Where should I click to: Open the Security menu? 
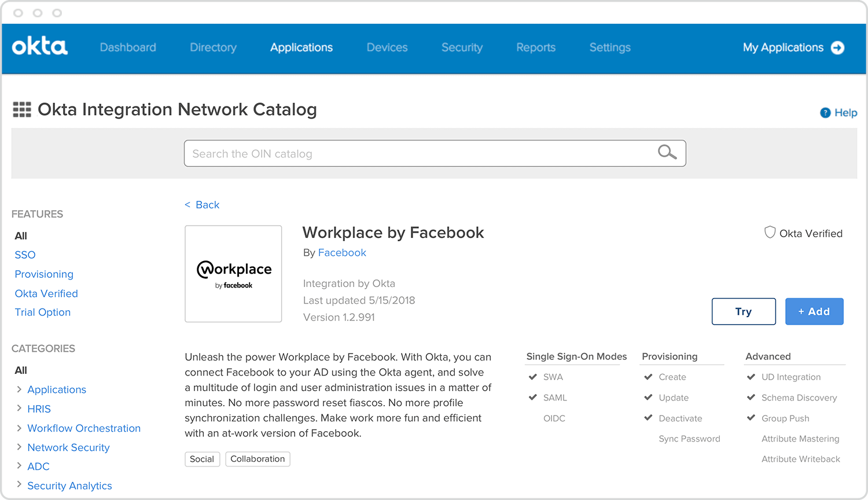pyautogui.click(x=462, y=47)
